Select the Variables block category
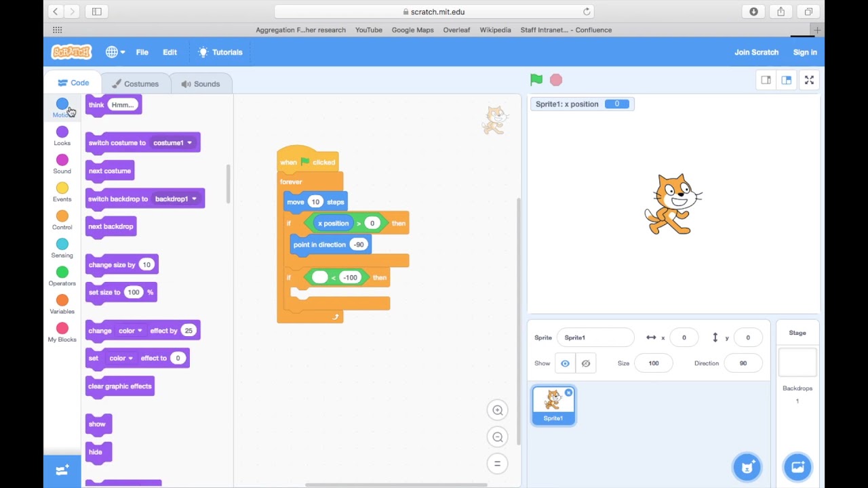Image resolution: width=868 pixels, height=488 pixels. pyautogui.click(x=62, y=304)
